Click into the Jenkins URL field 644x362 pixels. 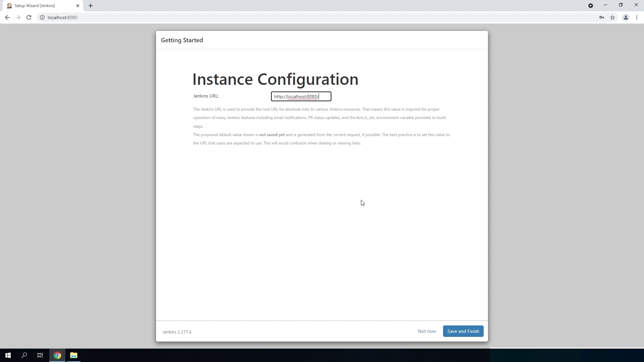(301, 97)
